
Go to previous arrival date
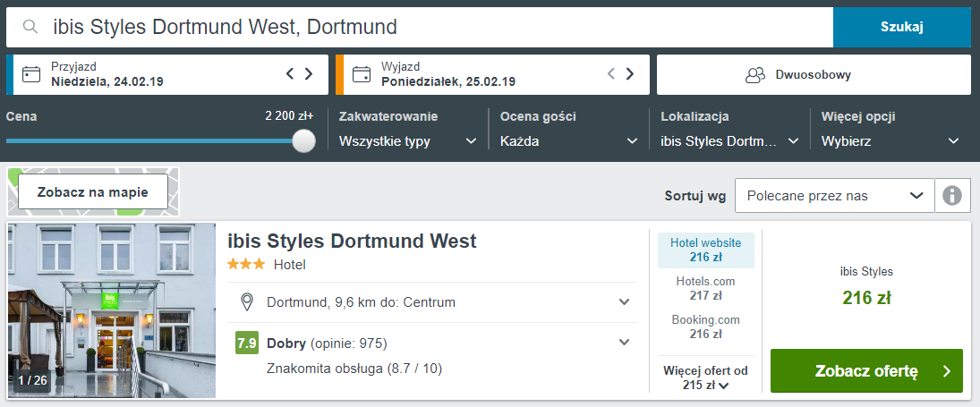[289, 73]
